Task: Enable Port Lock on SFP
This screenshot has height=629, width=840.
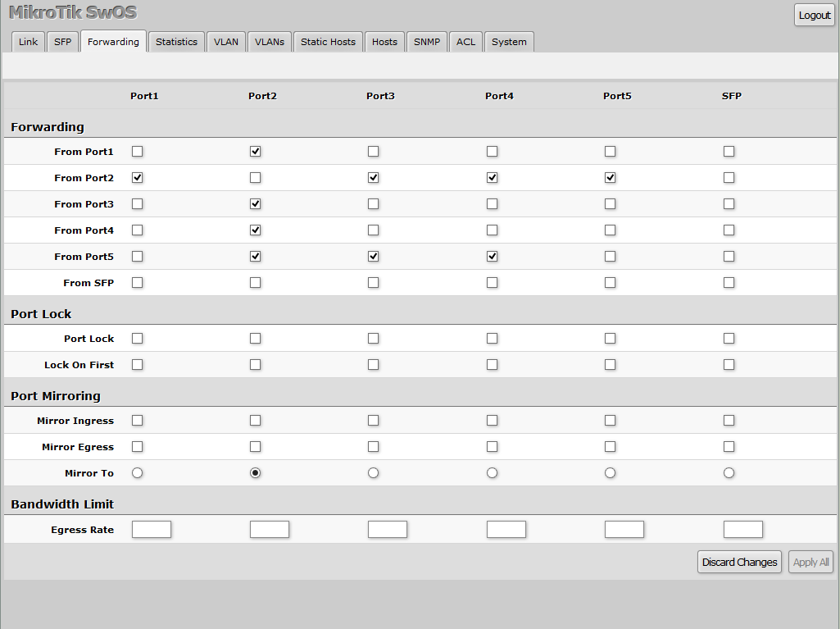Action: click(x=729, y=339)
